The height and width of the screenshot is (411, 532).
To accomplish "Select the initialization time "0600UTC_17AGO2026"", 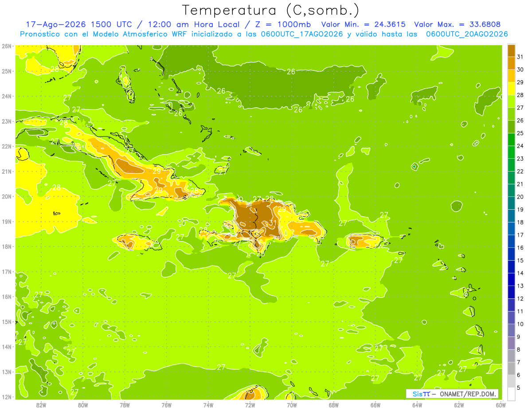I will pyautogui.click(x=302, y=34).
